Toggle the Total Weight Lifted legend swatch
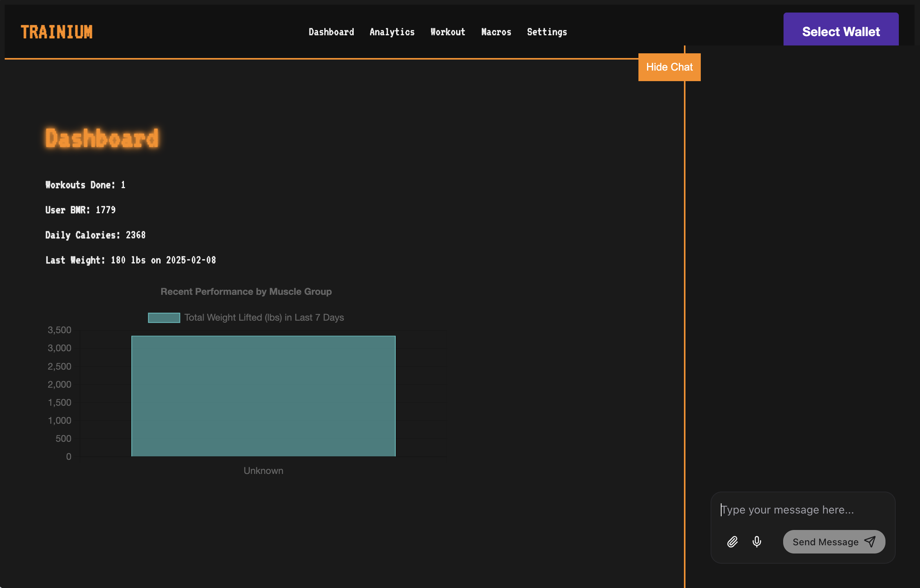 pos(164,318)
